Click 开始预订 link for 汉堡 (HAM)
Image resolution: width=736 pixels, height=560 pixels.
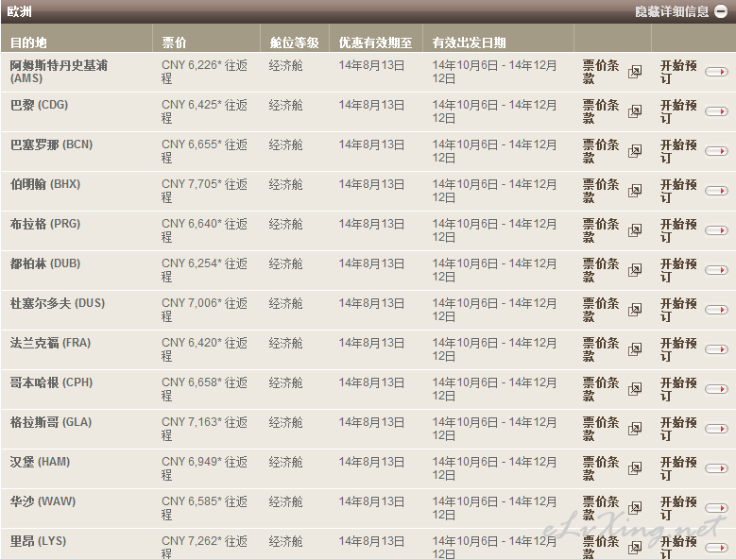[x=678, y=468]
